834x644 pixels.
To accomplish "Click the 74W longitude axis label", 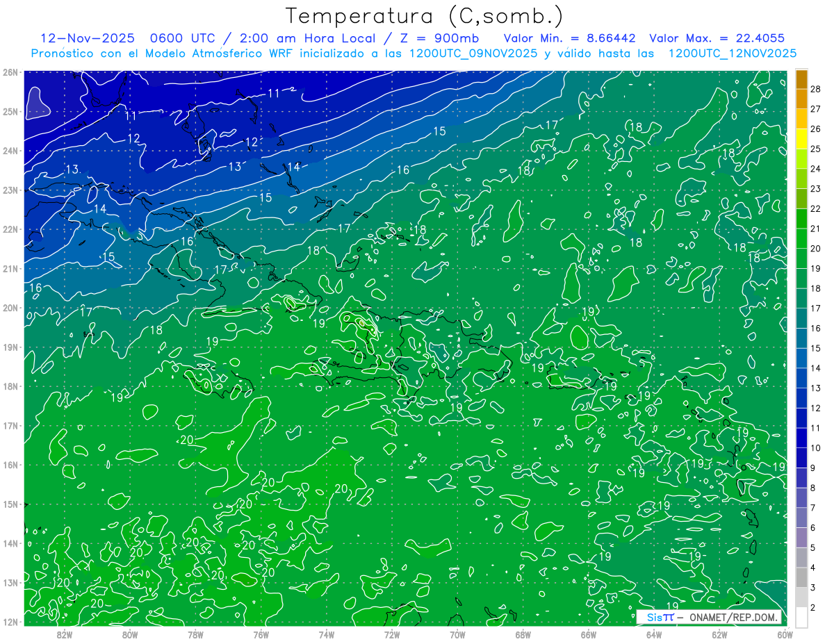I will point(327,634).
